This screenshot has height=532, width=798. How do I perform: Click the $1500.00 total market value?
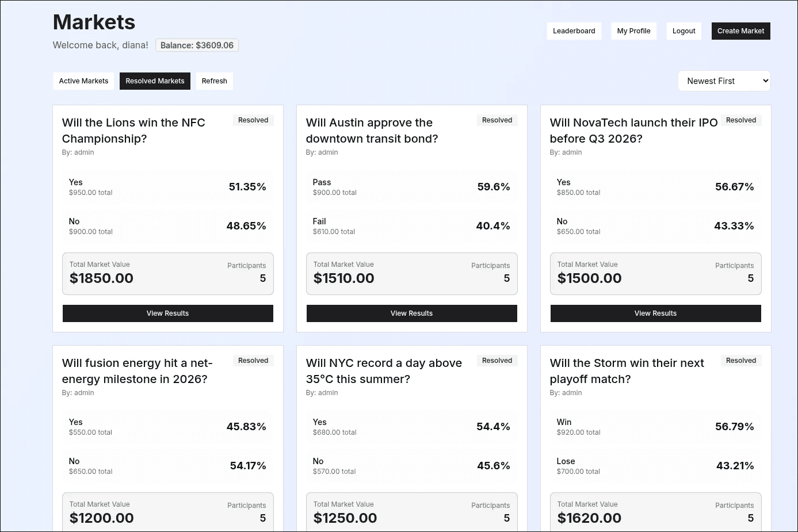pos(589,278)
